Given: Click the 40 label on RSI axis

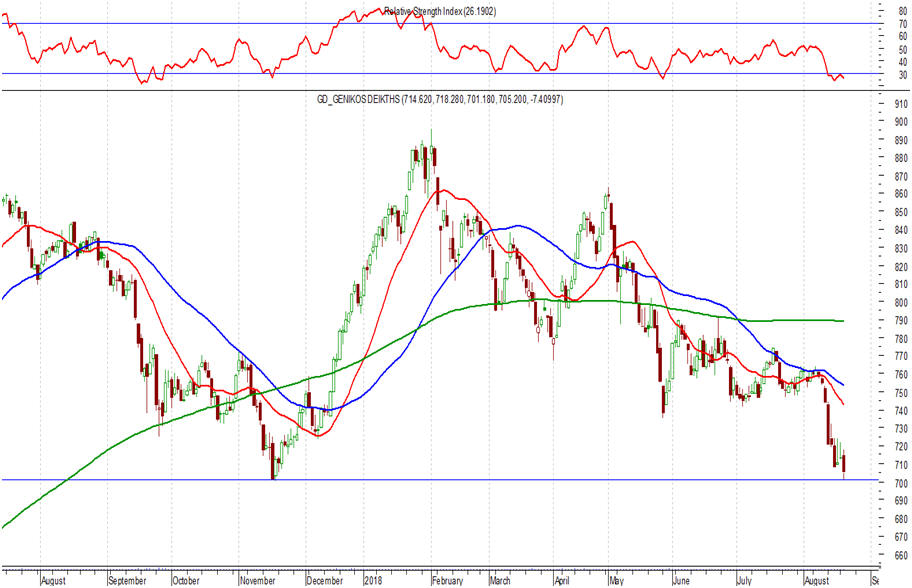Looking at the screenshot, I should coord(903,62).
